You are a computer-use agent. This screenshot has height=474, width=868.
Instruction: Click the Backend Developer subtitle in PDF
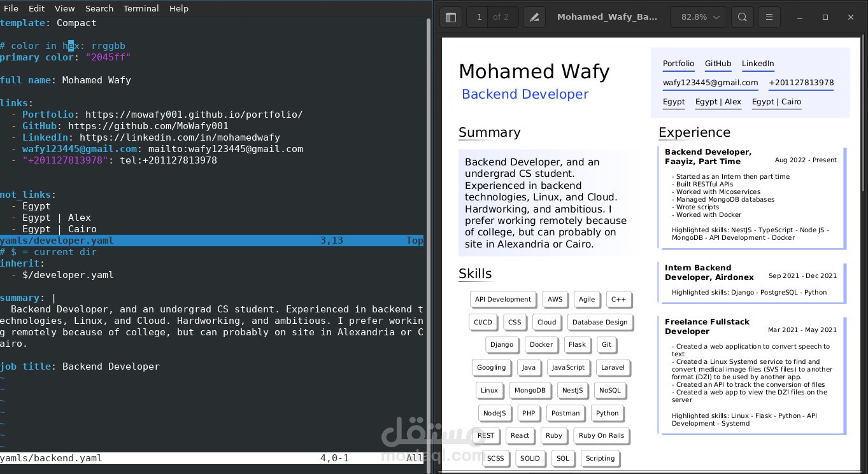tap(525, 94)
